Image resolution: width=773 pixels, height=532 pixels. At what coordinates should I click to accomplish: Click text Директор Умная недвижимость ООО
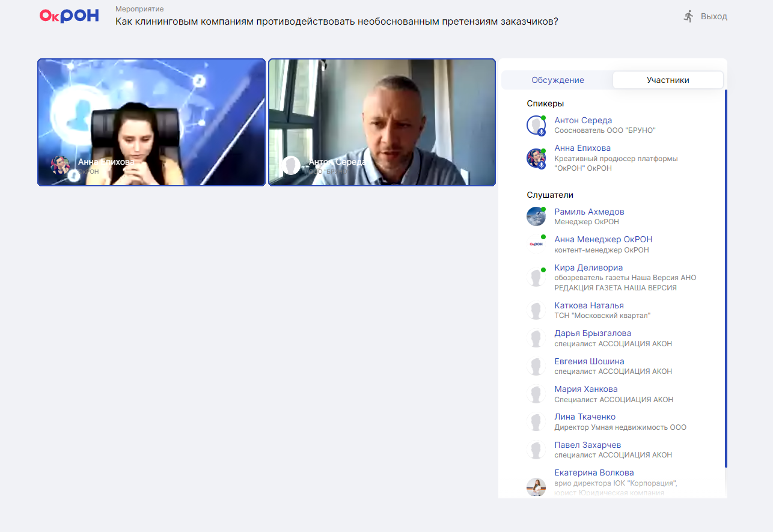tap(620, 427)
